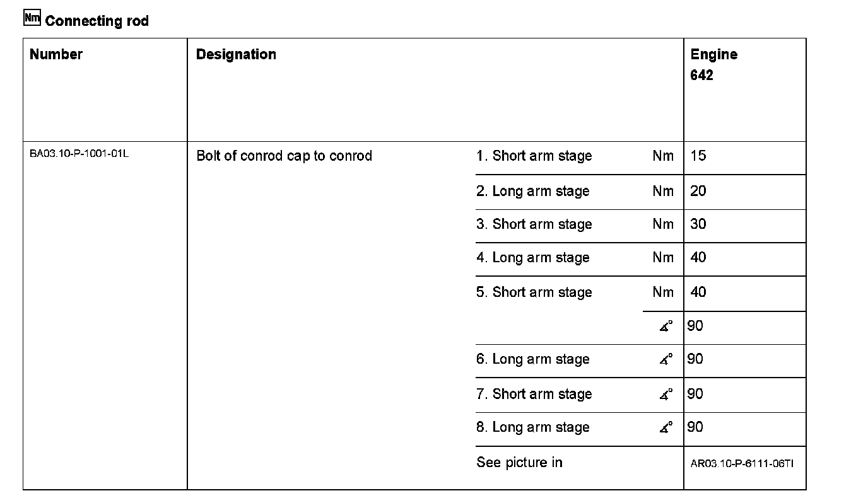The width and height of the screenshot is (868, 503).
Task: Click the angle icon below stage 5 Nm row
Action: click(666, 326)
